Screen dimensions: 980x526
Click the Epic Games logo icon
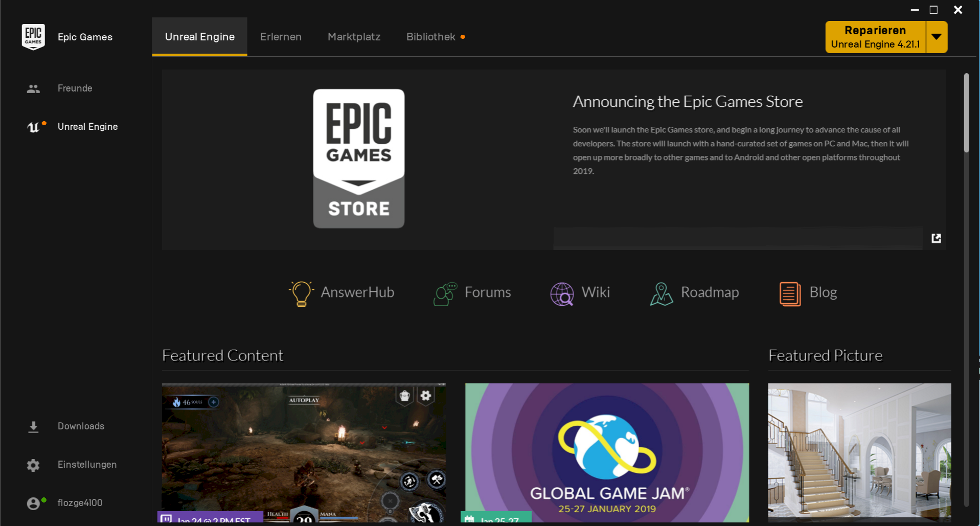coord(33,37)
